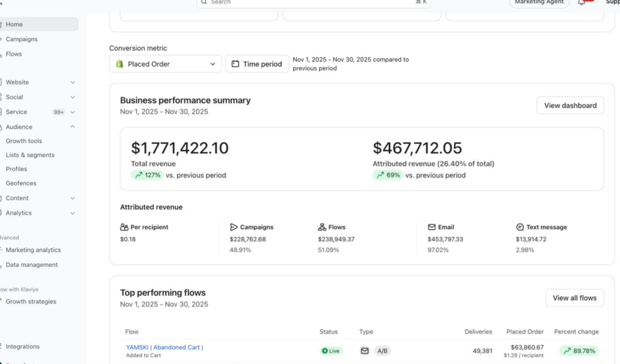Click the Email envelope icon
620x364 pixels.
point(432,227)
